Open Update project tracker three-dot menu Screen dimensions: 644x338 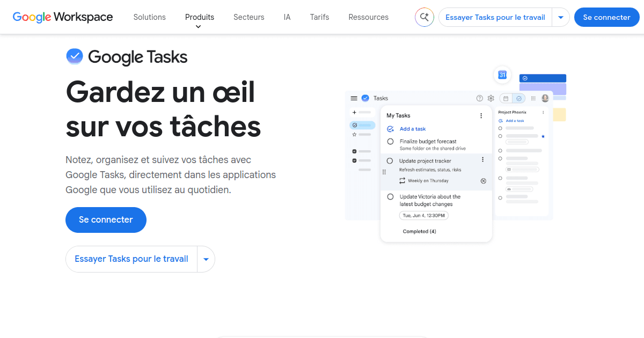(x=482, y=160)
